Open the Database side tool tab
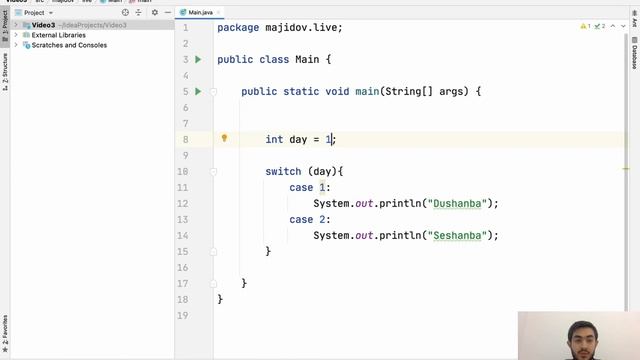Viewport: 640px width, 360px height. 634,53
